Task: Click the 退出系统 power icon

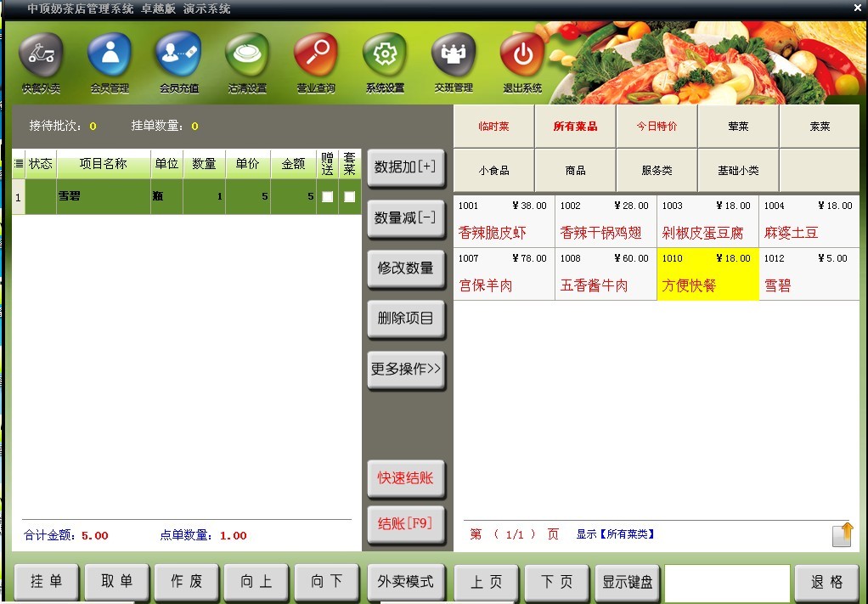Action: pyautogui.click(x=522, y=55)
